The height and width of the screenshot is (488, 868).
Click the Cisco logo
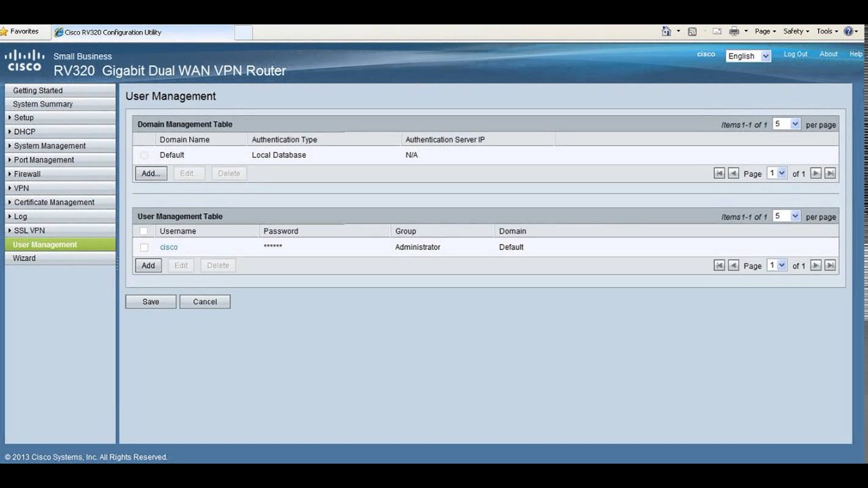pos(24,61)
